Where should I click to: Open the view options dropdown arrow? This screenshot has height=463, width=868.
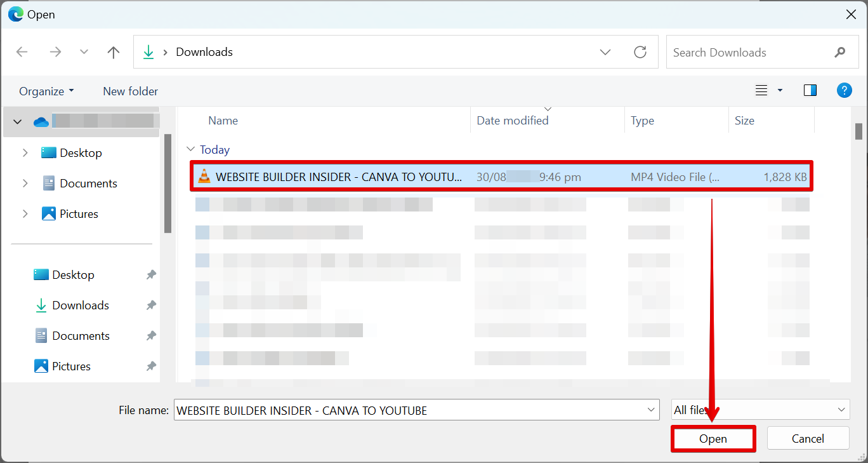click(780, 91)
